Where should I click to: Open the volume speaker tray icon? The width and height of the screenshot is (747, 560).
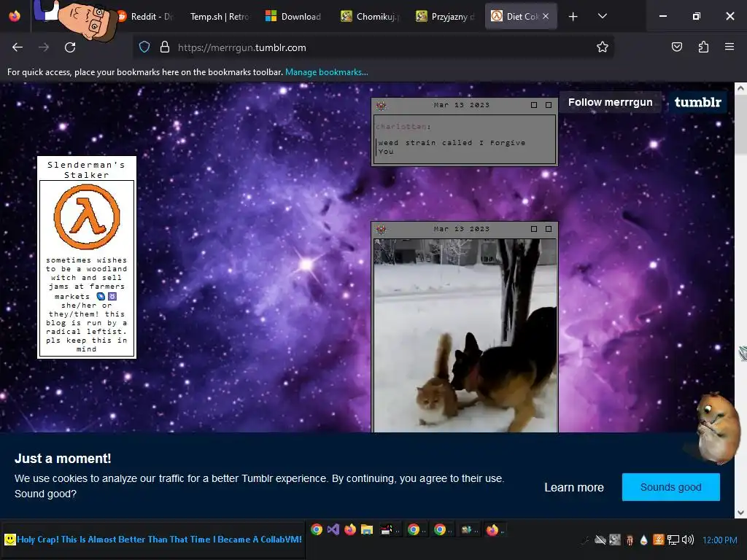687,540
